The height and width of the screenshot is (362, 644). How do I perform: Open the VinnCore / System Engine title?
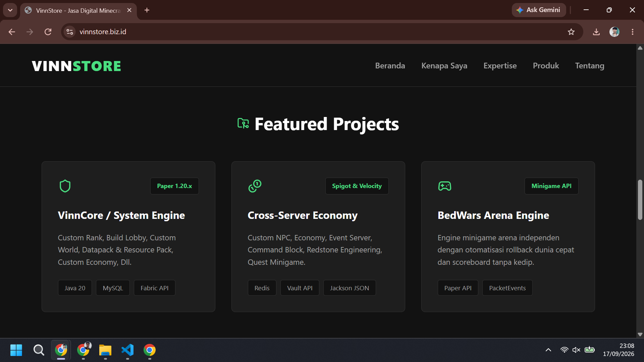(121, 215)
